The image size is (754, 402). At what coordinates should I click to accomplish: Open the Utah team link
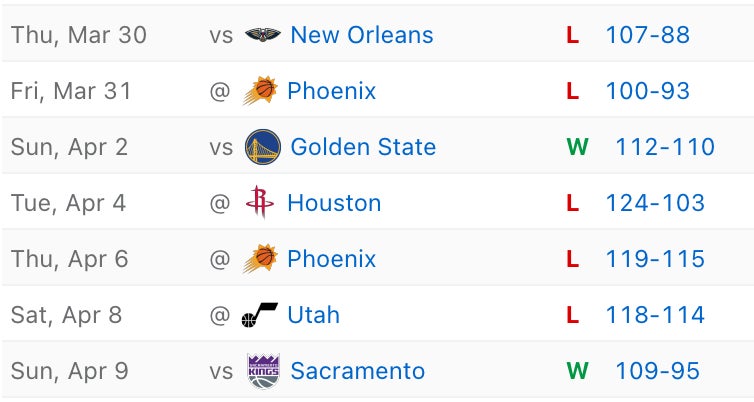coord(313,316)
